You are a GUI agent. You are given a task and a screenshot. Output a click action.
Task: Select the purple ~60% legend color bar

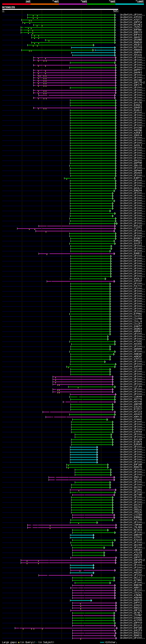[x=73, y=4]
